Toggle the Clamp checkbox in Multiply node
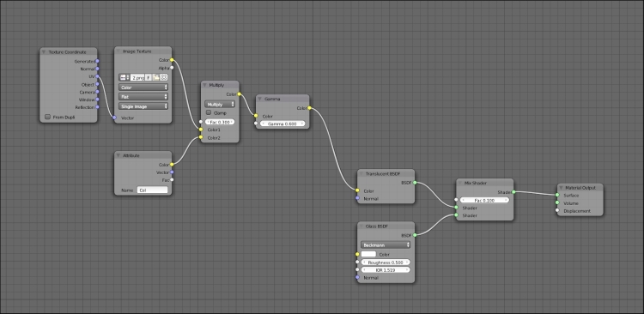The height and width of the screenshot is (314, 644). click(x=209, y=112)
